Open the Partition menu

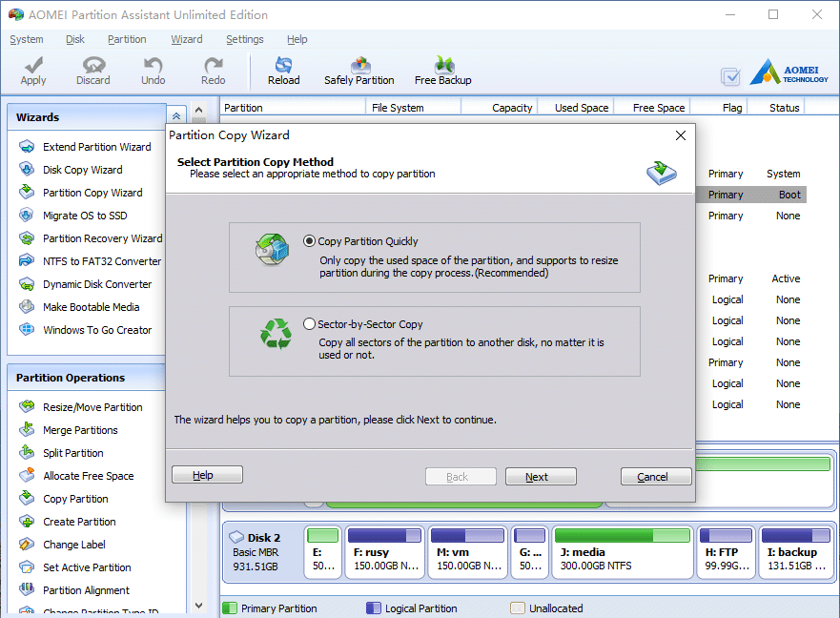pyautogui.click(x=127, y=39)
